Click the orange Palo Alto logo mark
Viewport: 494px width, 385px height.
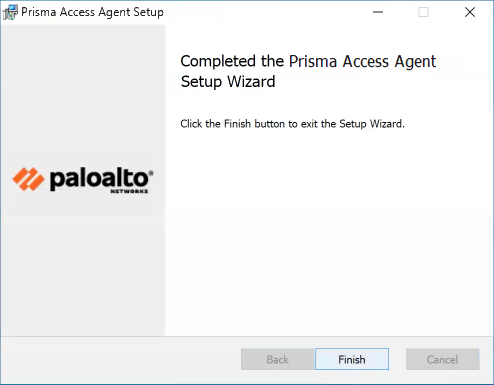pyautogui.click(x=28, y=179)
